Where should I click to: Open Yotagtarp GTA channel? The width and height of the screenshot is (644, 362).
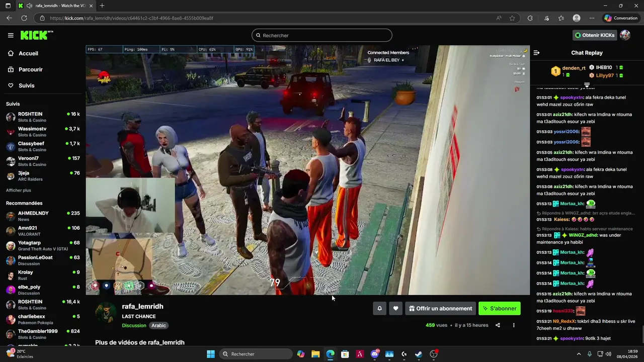tap(43, 246)
